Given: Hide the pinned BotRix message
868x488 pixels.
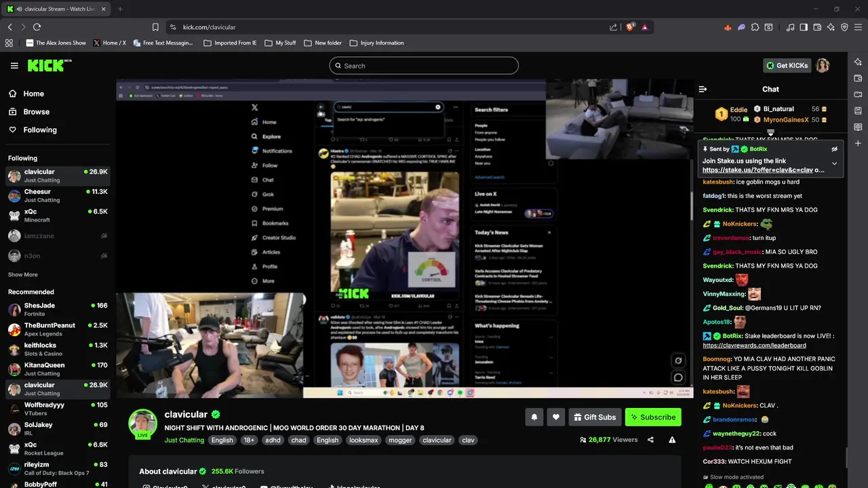Looking at the screenshot, I should coord(834,149).
